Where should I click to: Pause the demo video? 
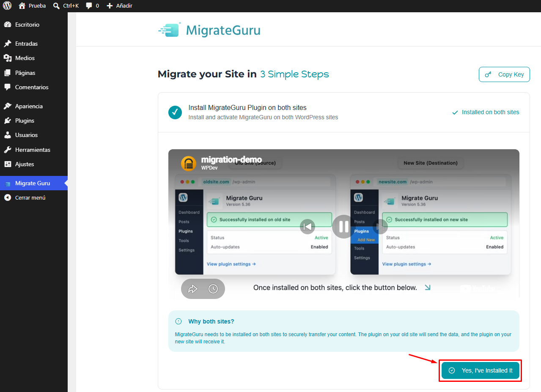coord(343,227)
